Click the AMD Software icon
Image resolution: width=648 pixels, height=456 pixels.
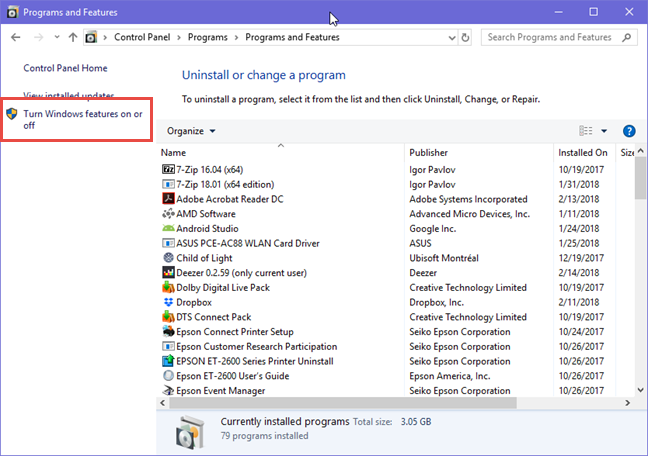[168, 214]
